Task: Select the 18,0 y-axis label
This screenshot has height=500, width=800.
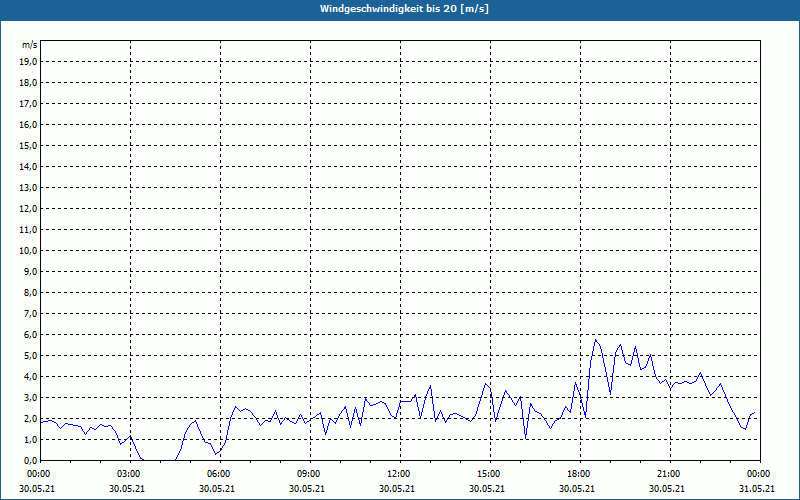Action: (28, 83)
